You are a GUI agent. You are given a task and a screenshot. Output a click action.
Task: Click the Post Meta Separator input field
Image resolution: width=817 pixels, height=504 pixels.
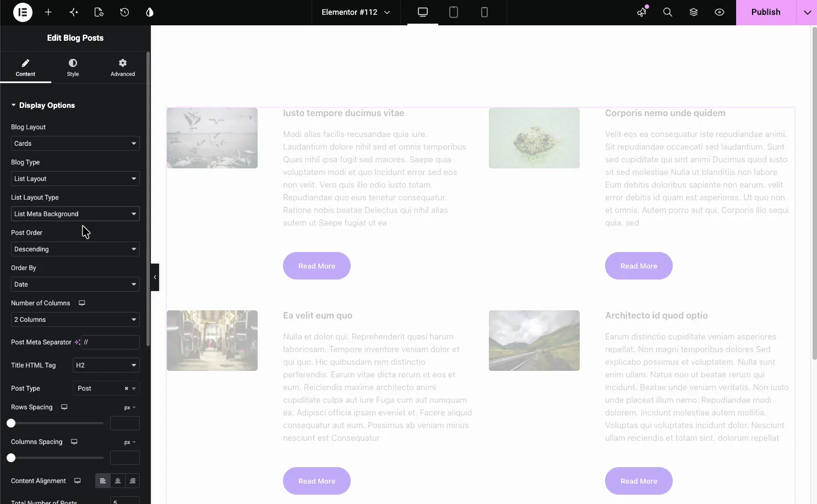click(x=110, y=342)
